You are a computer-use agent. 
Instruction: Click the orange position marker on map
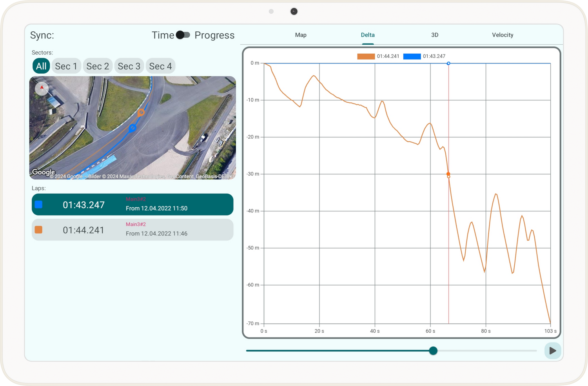[x=141, y=112]
